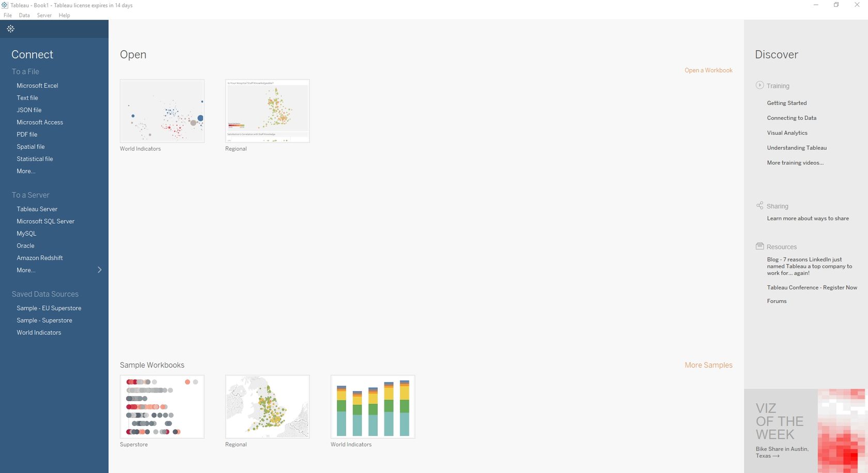The width and height of the screenshot is (868, 473).
Task: Open World Indicators sample workbook thumbnail
Action: coord(373,407)
